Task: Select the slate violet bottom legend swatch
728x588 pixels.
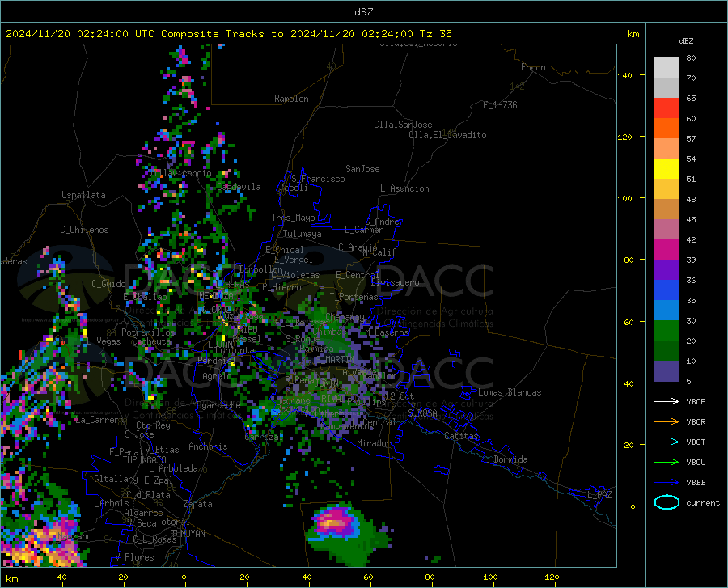Action: pos(667,371)
